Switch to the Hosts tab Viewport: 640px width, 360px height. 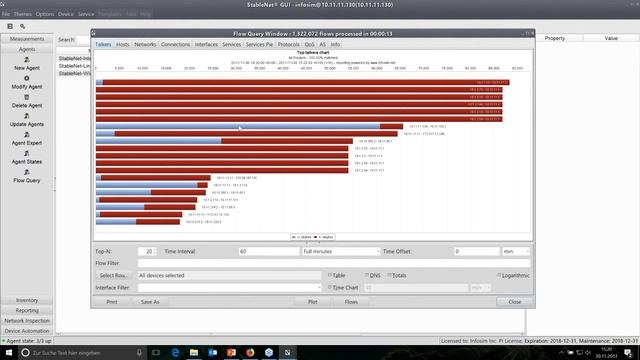122,44
